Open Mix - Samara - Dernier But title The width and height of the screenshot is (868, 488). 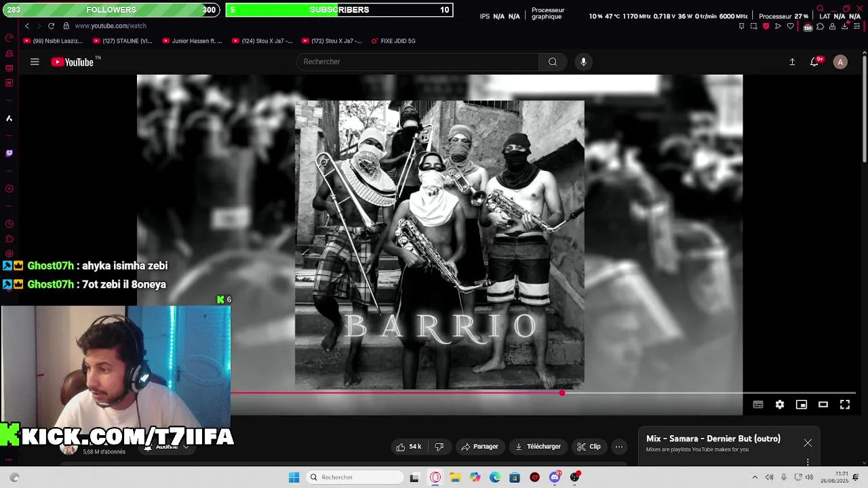pyautogui.click(x=713, y=439)
